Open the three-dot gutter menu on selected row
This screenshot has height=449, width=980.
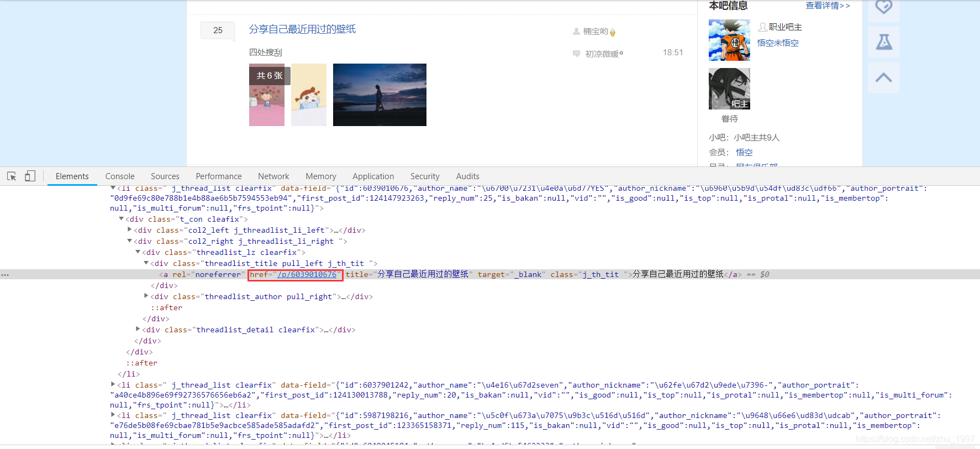(x=5, y=275)
